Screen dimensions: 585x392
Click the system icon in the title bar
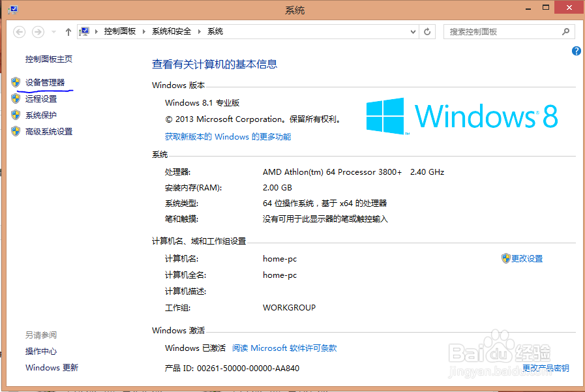pos(14,9)
